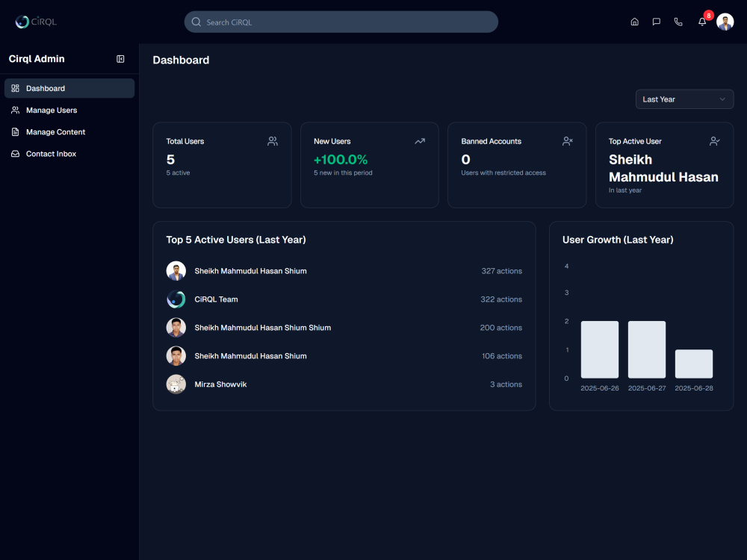Click the 2025-06-26 axis label
747x560 pixels.
click(600, 388)
